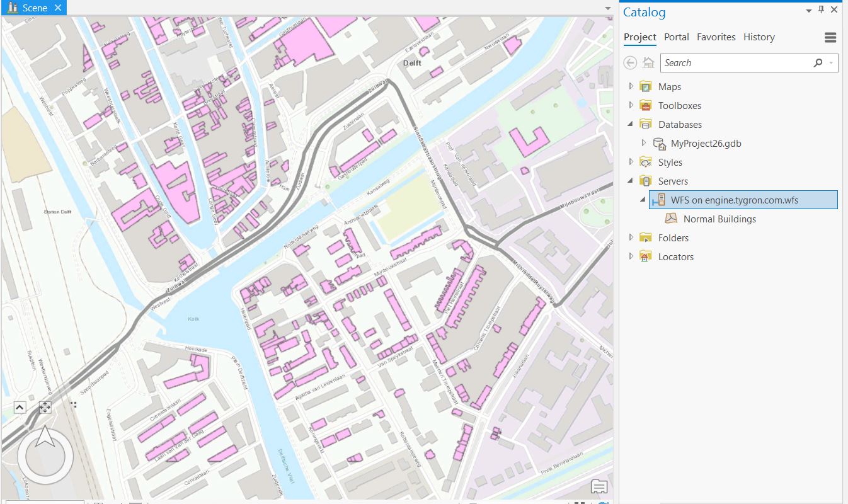This screenshot has height=504, width=848.
Task: Toggle auto-hide pin on Catalog pane
Action: click(x=821, y=9)
